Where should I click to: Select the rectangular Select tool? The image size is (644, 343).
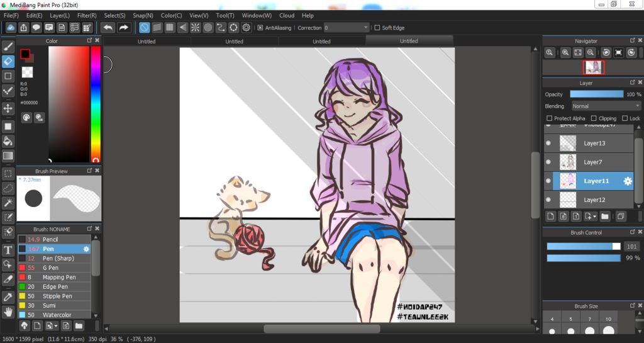pyautogui.click(x=8, y=174)
